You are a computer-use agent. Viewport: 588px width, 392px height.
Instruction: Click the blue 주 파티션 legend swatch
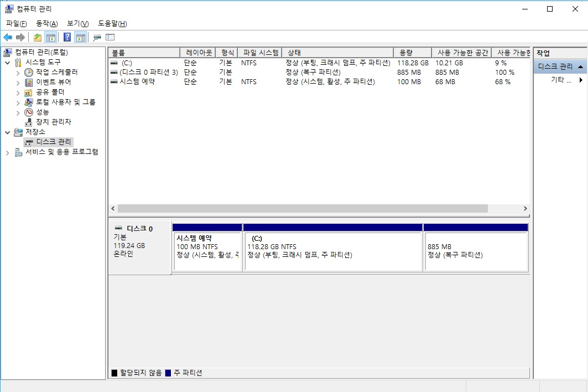[x=168, y=373]
